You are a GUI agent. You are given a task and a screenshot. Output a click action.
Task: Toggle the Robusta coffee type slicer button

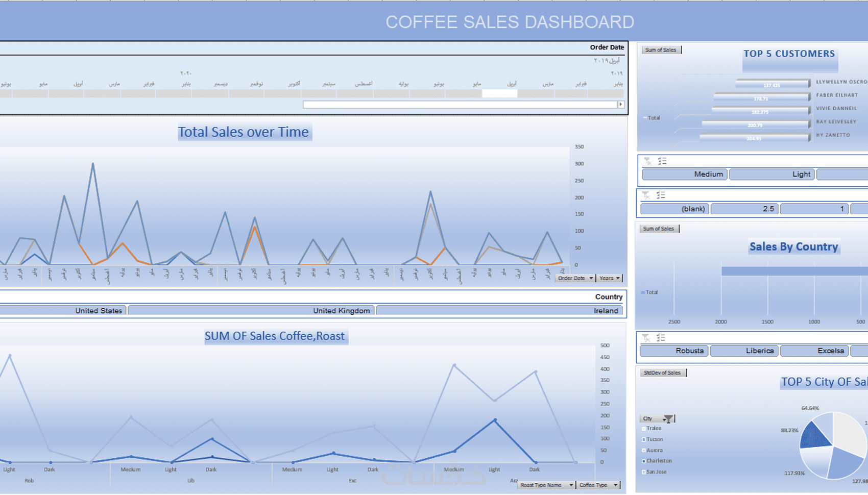coord(674,351)
